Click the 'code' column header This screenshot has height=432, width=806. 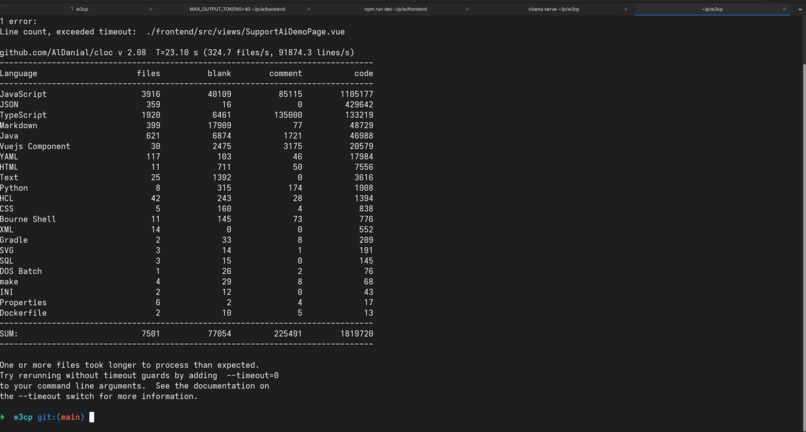363,74
